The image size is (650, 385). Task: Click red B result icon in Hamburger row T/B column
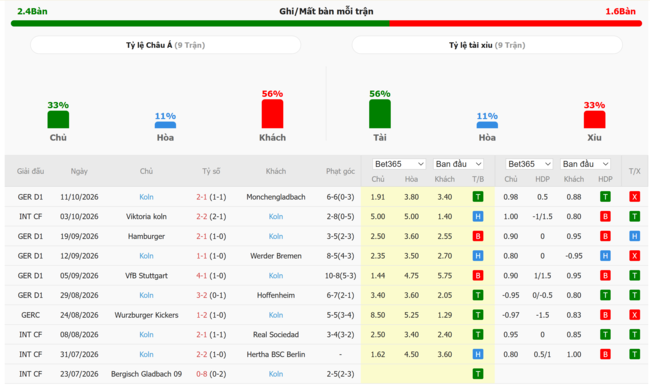point(478,236)
